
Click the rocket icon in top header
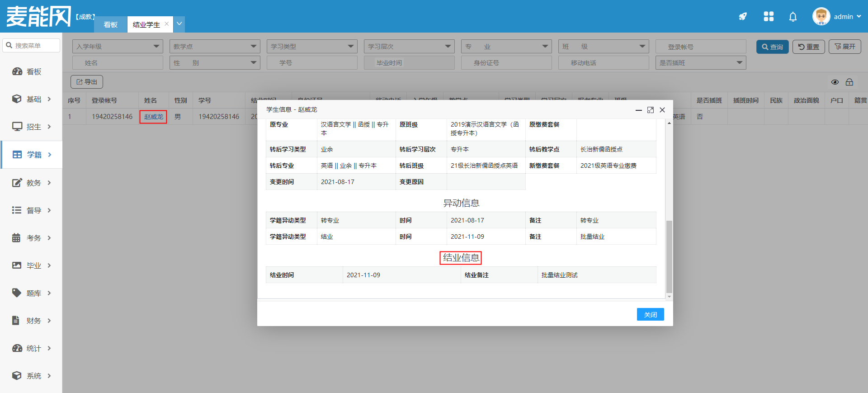[x=743, y=17]
